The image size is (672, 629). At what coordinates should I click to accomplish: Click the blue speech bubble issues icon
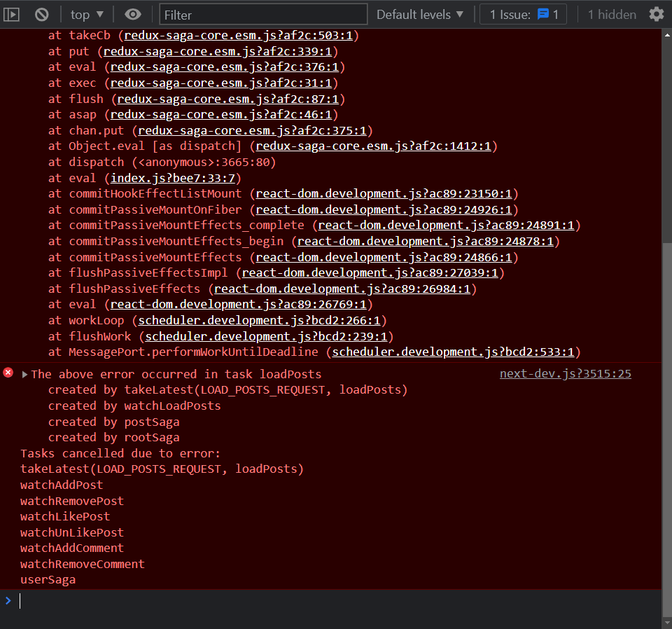542,14
